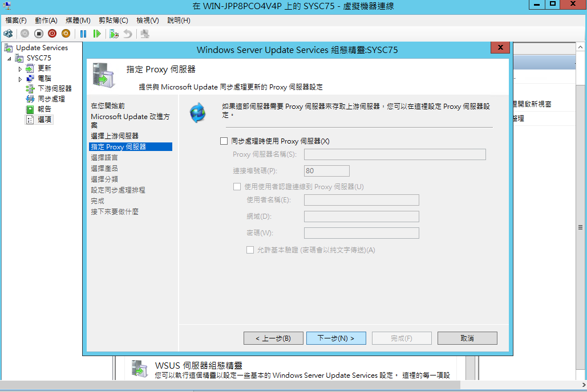Continue with 下一步(N) button
The height and width of the screenshot is (392, 587).
point(336,338)
